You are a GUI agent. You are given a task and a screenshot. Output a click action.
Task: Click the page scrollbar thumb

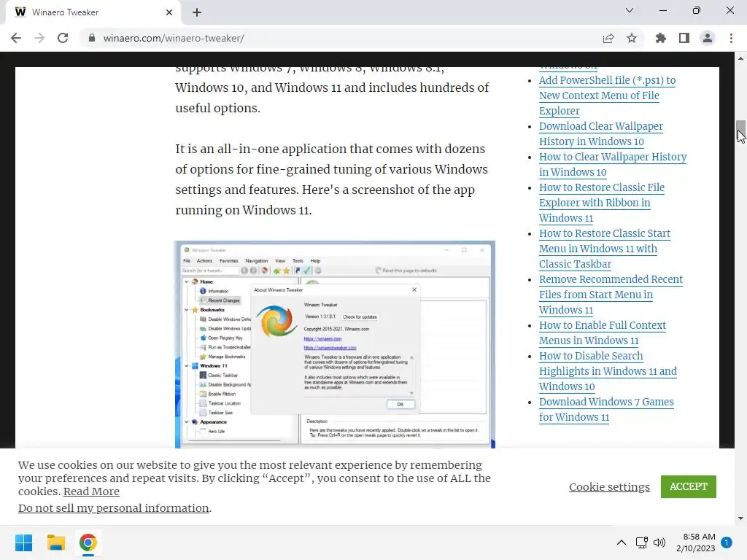[x=740, y=130]
